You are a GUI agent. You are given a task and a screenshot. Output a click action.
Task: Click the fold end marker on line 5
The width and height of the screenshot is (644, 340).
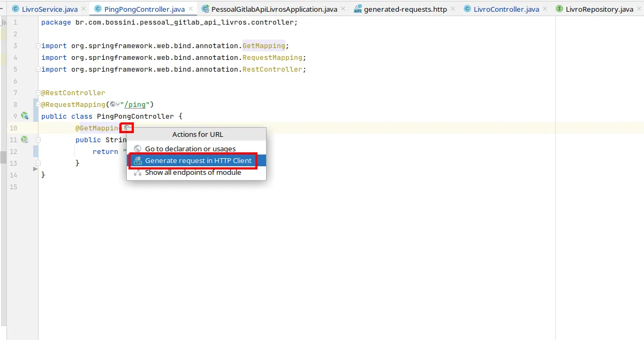click(38, 69)
